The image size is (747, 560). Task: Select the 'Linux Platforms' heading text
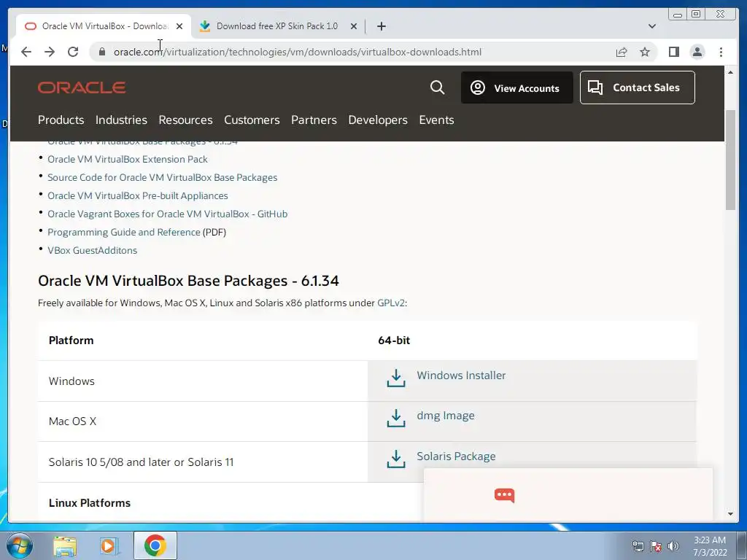coord(90,503)
